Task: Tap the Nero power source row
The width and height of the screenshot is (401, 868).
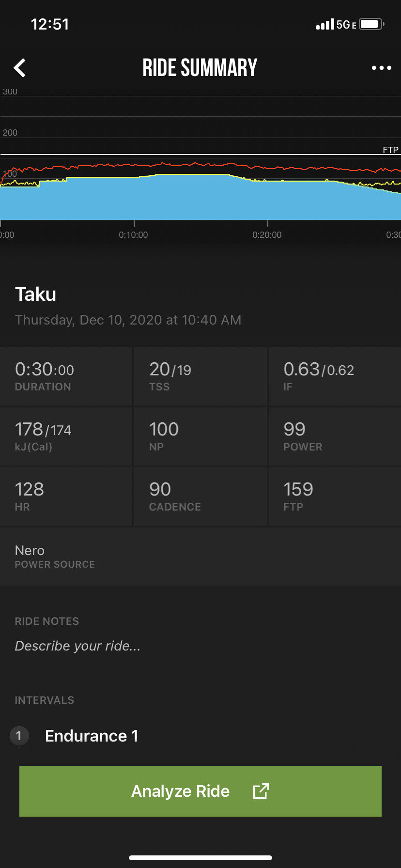Action: pos(200,557)
